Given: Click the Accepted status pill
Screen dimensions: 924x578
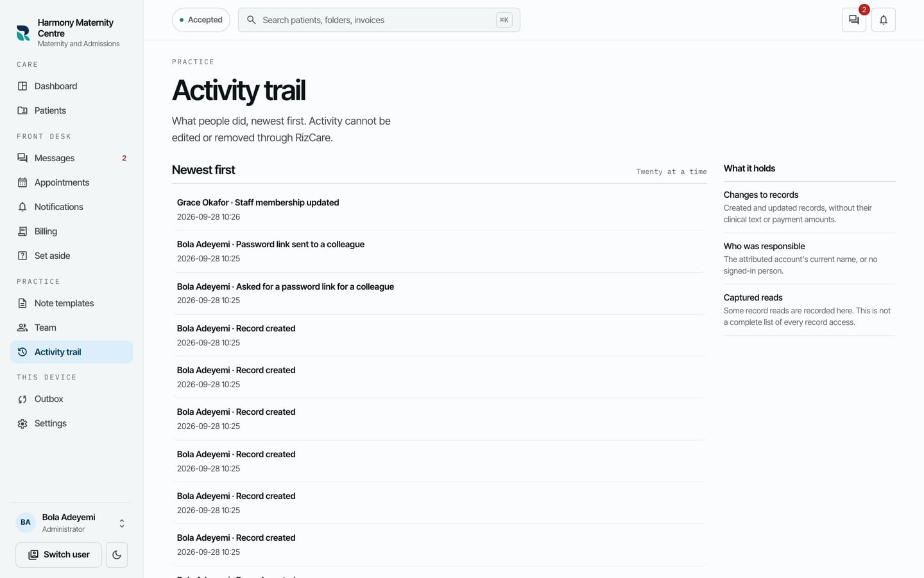Looking at the screenshot, I should point(201,20).
